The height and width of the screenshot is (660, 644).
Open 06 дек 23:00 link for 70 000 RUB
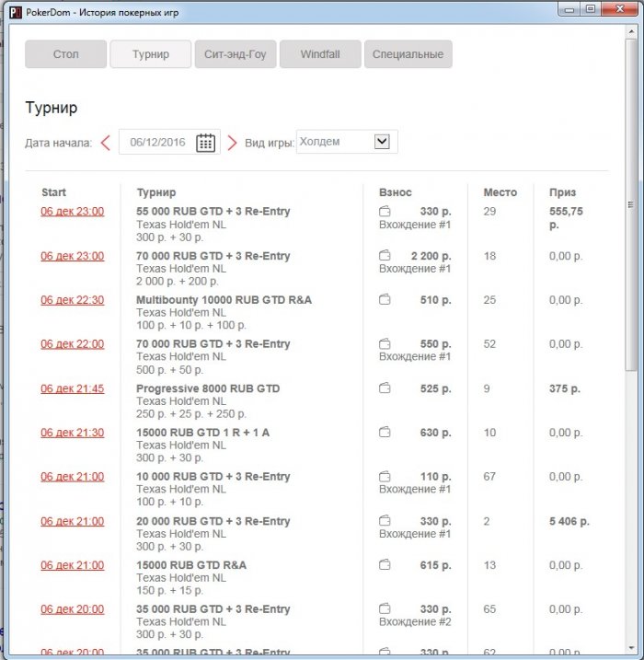pos(73,256)
